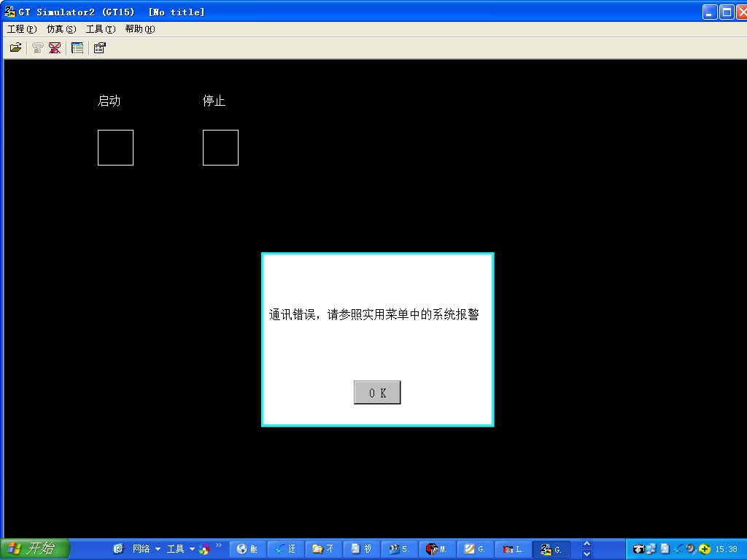The height and width of the screenshot is (560, 747).
Task: Click the start simulation icon in toolbar
Action: (37, 48)
